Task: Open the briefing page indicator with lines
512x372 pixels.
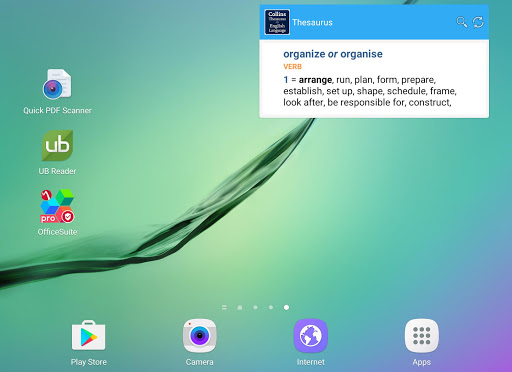Action: (224, 307)
